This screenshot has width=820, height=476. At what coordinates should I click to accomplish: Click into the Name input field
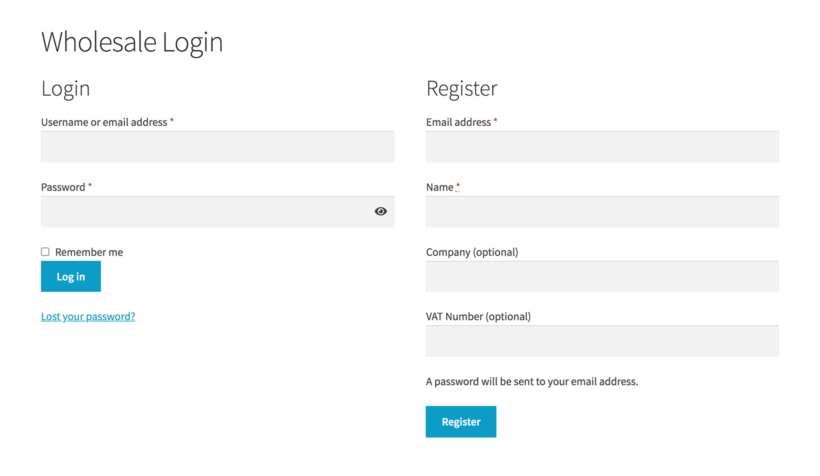tap(602, 211)
